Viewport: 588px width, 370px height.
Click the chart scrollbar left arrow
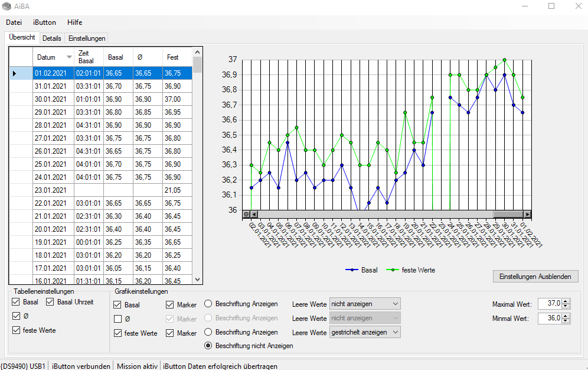pyautogui.click(x=254, y=215)
